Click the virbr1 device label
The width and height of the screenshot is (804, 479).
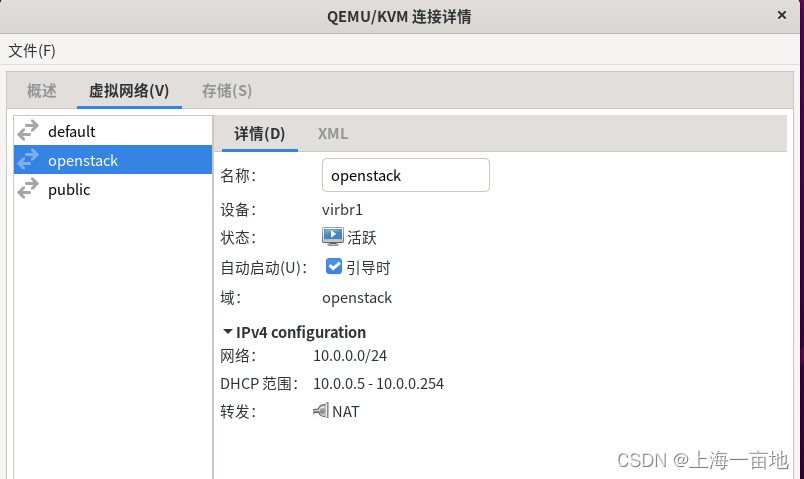pyautogui.click(x=343, y=209)
